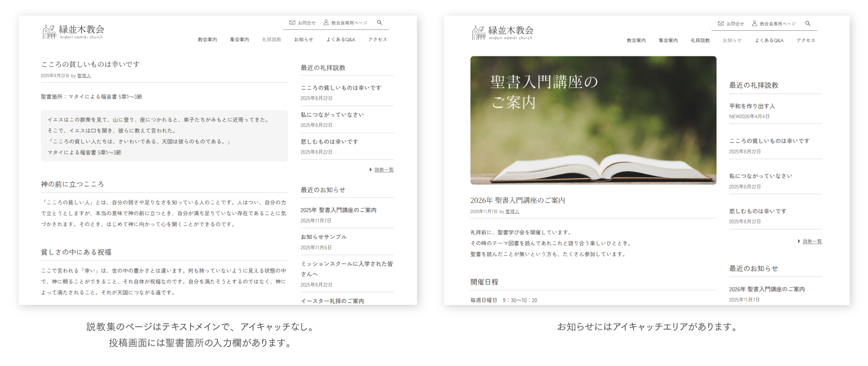The width and height of the screenshot is (868, 366).
Task: Select よくあるQ&A in the left page navigation
Action: coord(341,39)
